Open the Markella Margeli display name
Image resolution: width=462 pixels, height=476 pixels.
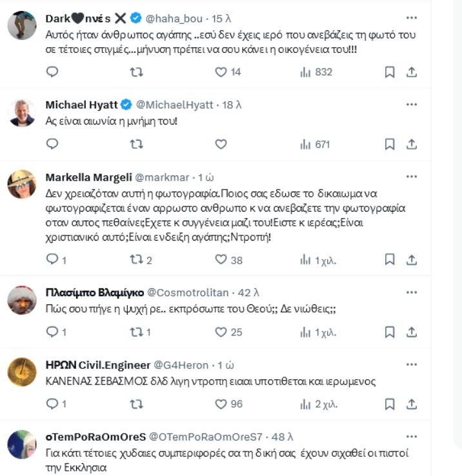(89, 177)
